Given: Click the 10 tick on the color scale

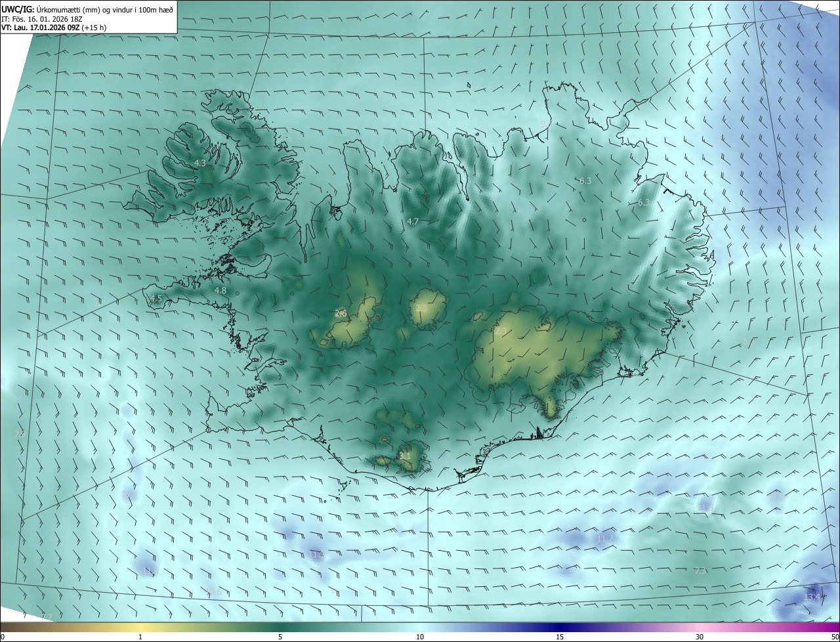Looking at the screenshot, I should click(x=420, y=637).
